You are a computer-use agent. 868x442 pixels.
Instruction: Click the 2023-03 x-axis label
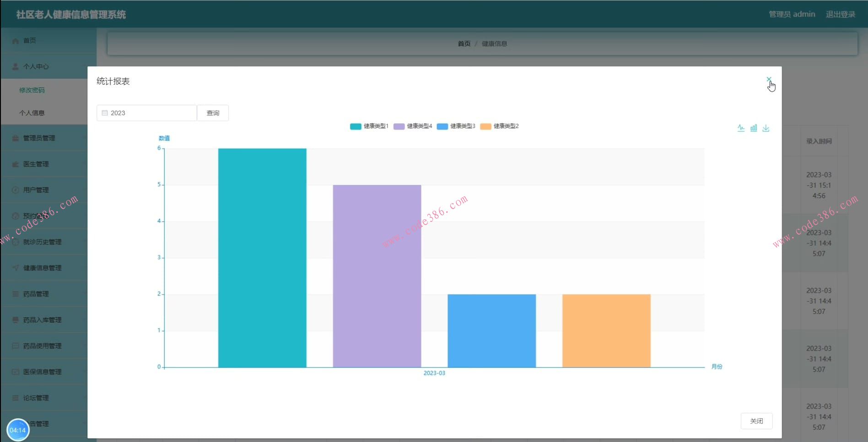(434, 373)
